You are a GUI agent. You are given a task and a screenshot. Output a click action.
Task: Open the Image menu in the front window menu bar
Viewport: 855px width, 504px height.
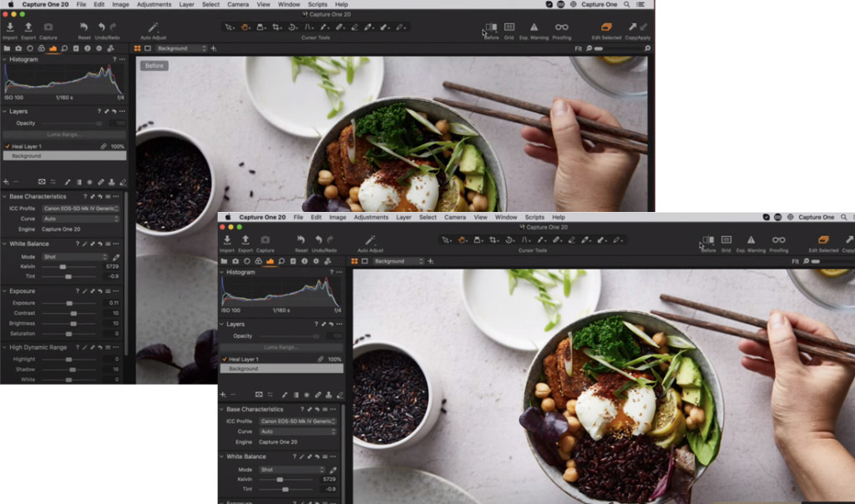[x=337, y=217]
